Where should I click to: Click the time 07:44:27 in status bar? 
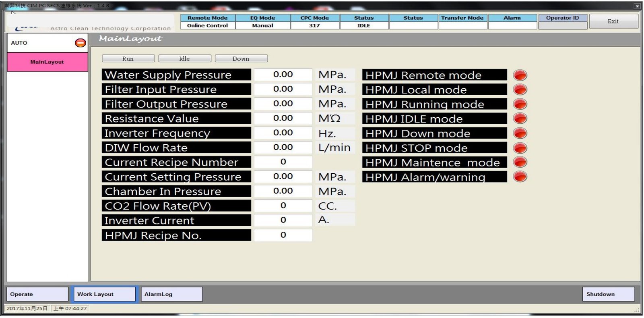point(70,308)
